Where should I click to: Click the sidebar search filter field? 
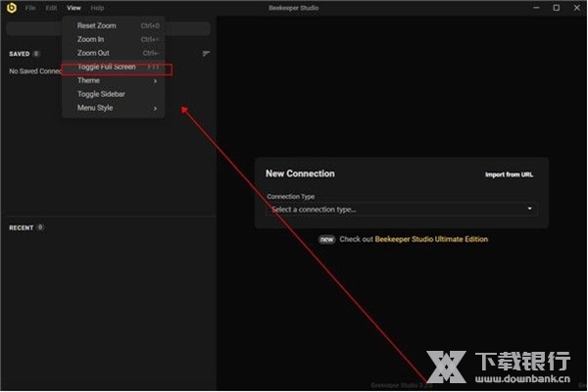click(x=34, y=27)
